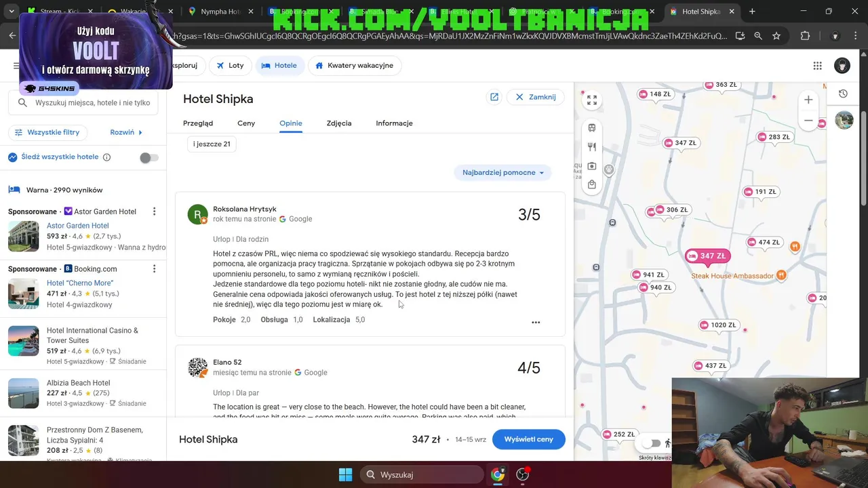
Task: Zoom in on the map
Action: click(x=808, y=100)
